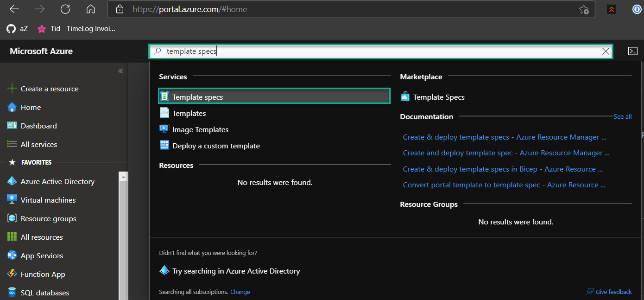Click the Azure AD pyramid icon beside Try searching

pos(164,270)
